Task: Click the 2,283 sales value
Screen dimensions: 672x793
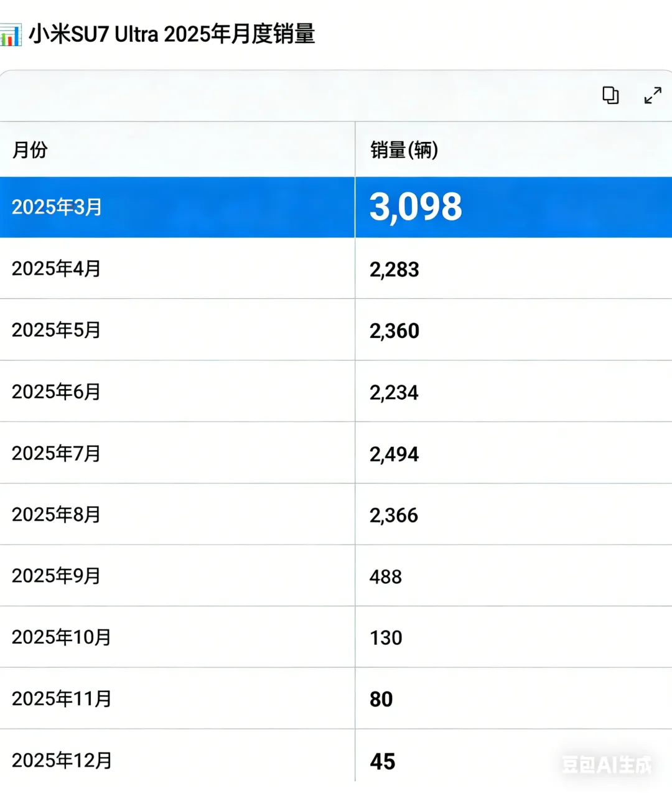Action: (394, 270)
